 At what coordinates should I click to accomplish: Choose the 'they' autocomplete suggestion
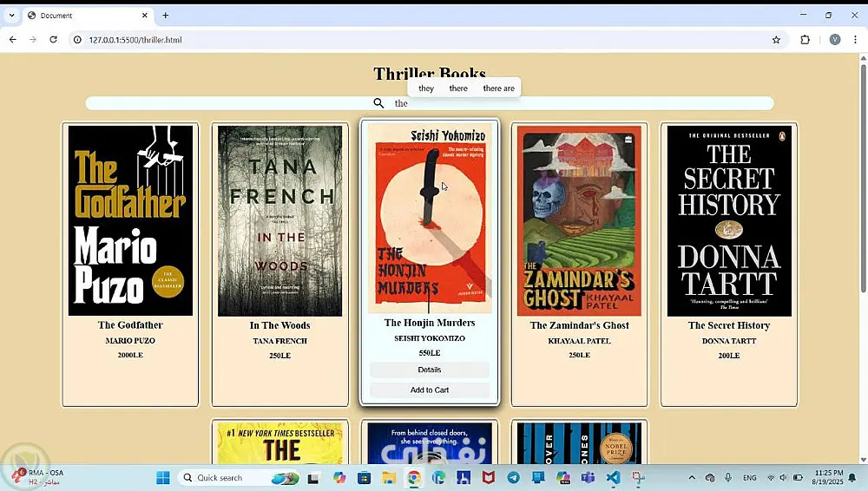426,88
